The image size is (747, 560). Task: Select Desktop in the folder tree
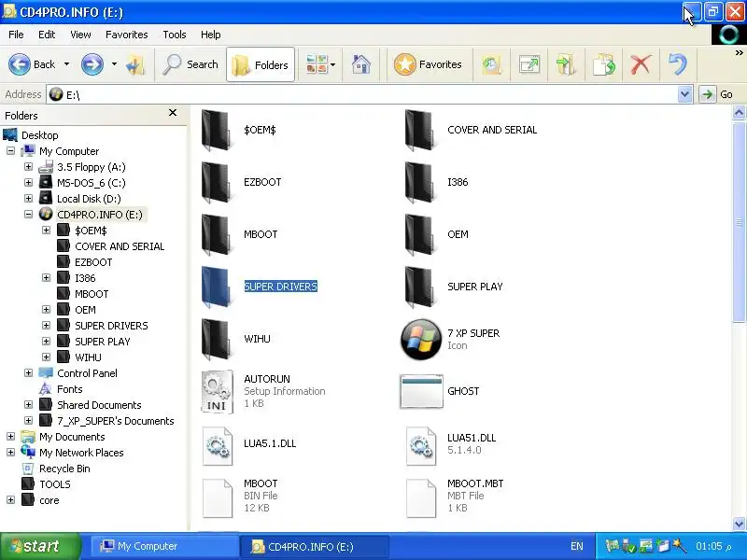coord(39,135)
